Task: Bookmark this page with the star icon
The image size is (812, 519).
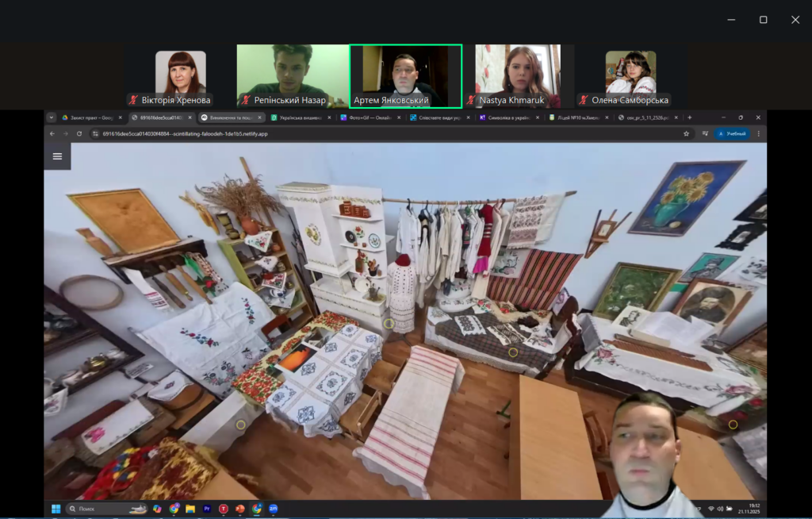Action: 686,133
